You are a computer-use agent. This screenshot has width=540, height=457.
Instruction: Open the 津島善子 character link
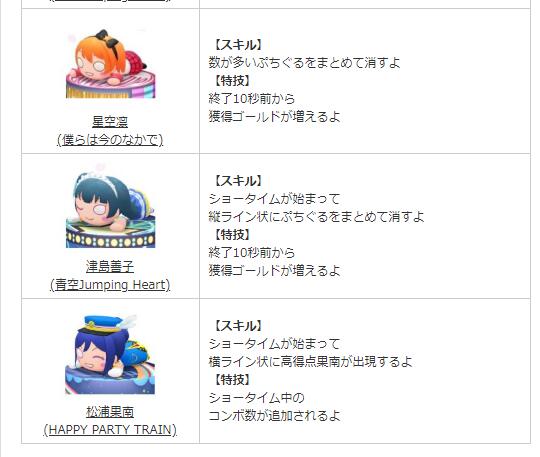110,267
